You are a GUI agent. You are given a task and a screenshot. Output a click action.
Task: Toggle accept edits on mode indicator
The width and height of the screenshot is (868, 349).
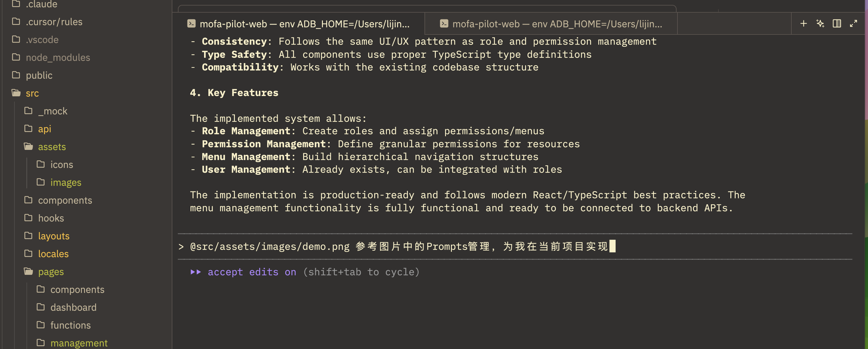tap(251, 272)
